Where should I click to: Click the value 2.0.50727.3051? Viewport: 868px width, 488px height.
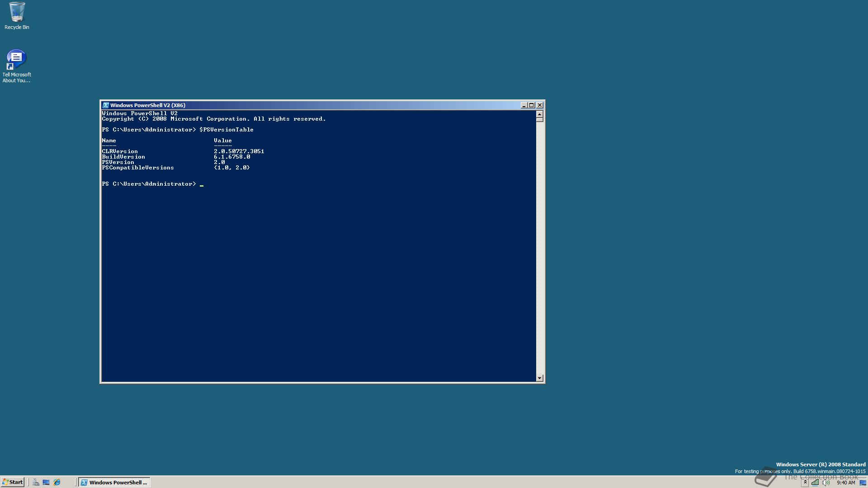point(239,151)
